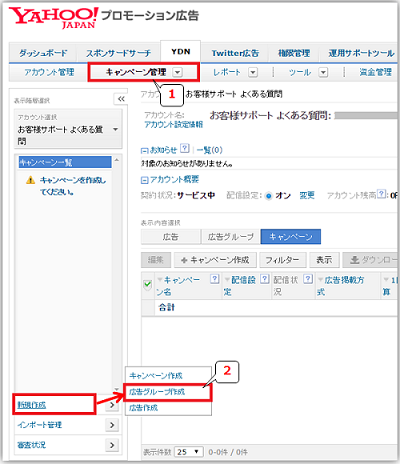The width and height of the screenshot is (400, 464).
Task: Click arrow icon beside 審査状況
Action: [x=112, y=445]
